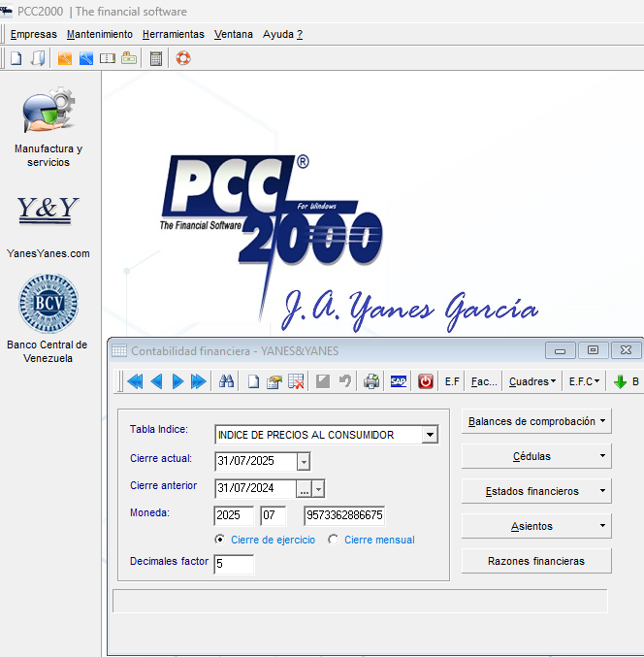
Task: Click the SAP icon in toolbar
Action: (x=399, y=381)
